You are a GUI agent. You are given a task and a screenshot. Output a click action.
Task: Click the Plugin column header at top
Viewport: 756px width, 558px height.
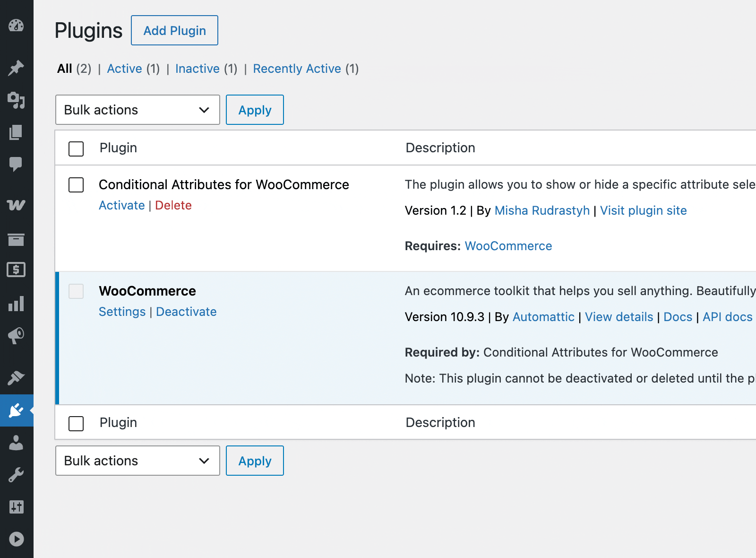pos(118,148)
